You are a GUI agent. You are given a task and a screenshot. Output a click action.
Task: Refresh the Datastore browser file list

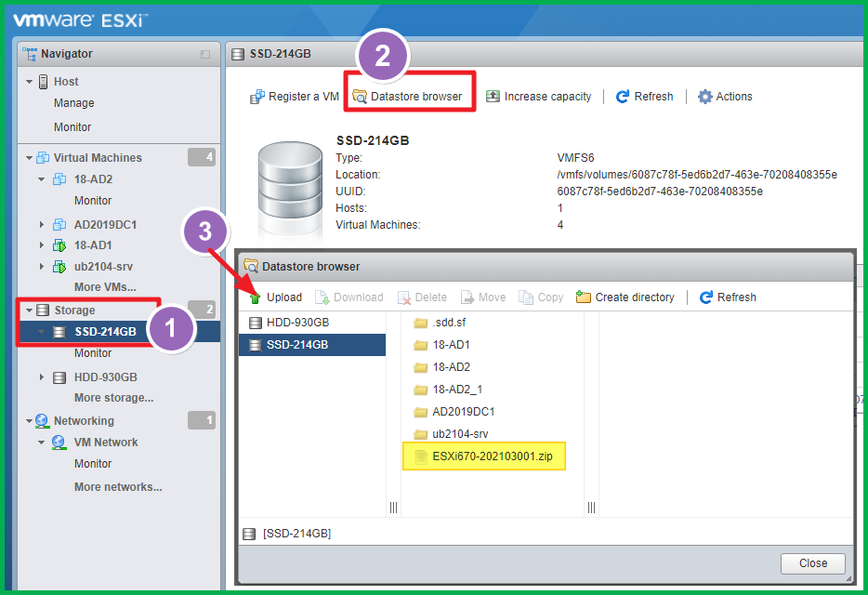coord(728,297)
